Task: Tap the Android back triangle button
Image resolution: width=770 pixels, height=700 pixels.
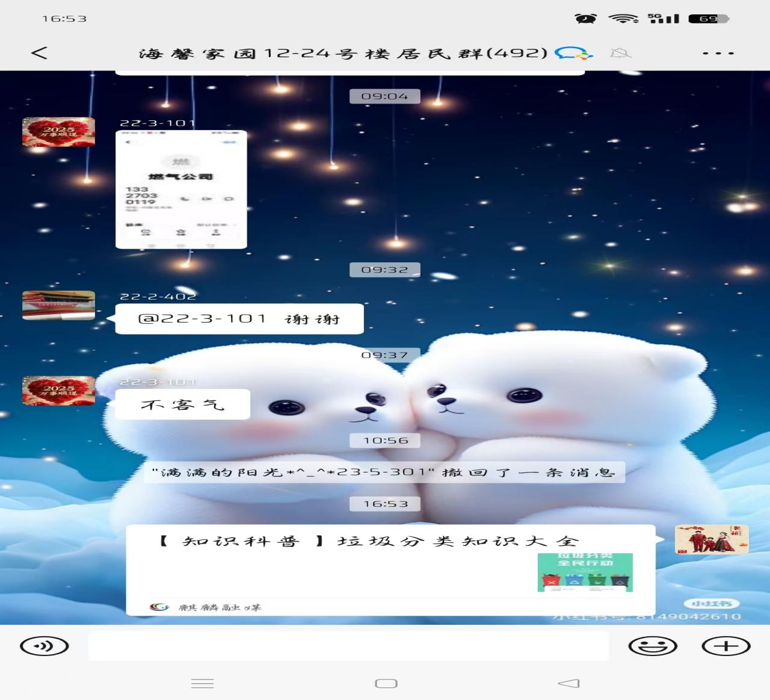Action: 569,683
